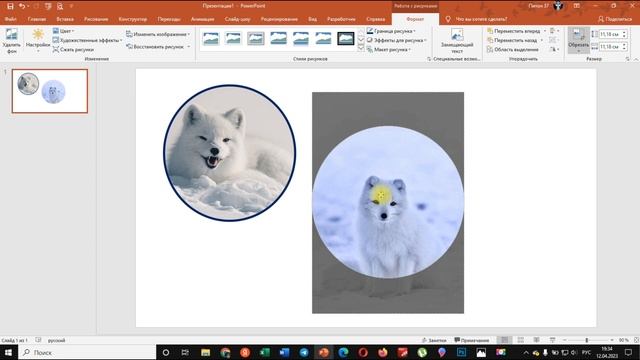The width and height of the screenshot is (640, 360).
Task: Open Telegram from the taskbar
Action: [304, 352]
